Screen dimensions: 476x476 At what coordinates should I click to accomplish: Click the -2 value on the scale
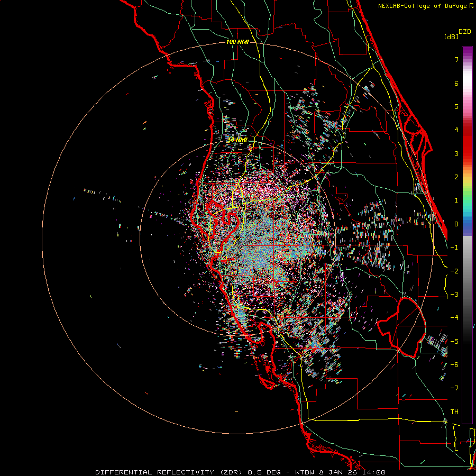tap(454, 271)
